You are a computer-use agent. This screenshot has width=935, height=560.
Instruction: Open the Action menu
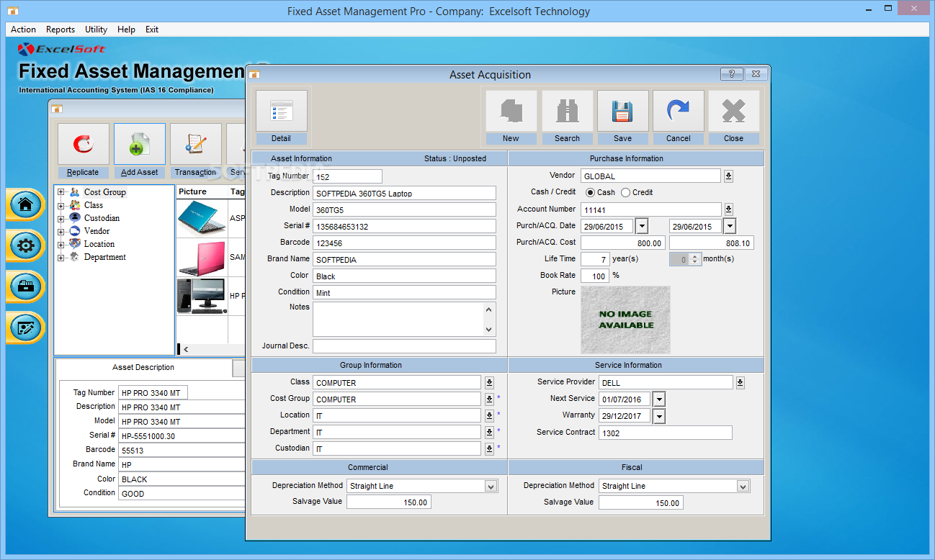[x=23, y=30]
